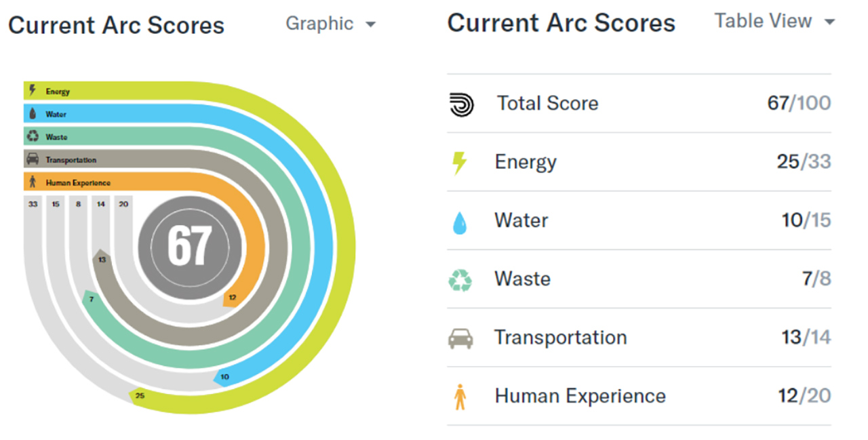The width and height of the screenshot is (868, 440).
Task: Click the Energy lightning bolt icon in table
Action: [460, 163]
